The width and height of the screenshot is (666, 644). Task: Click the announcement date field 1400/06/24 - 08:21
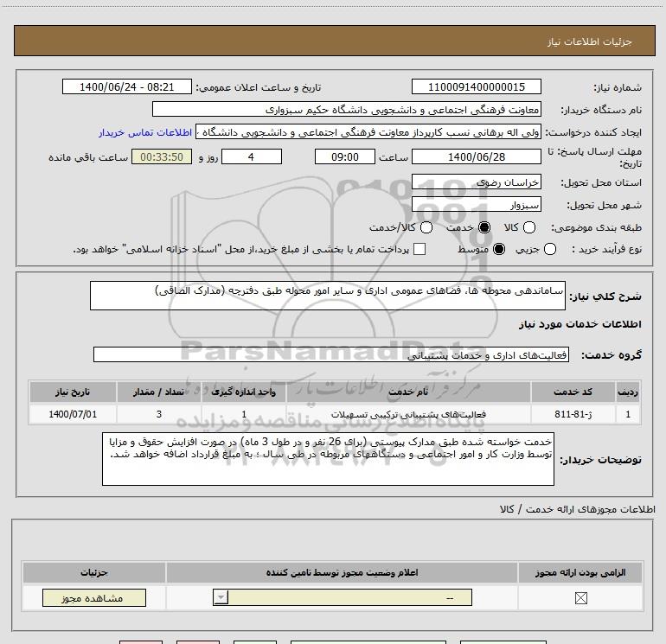pyautogui.click(x=127, y=86)
